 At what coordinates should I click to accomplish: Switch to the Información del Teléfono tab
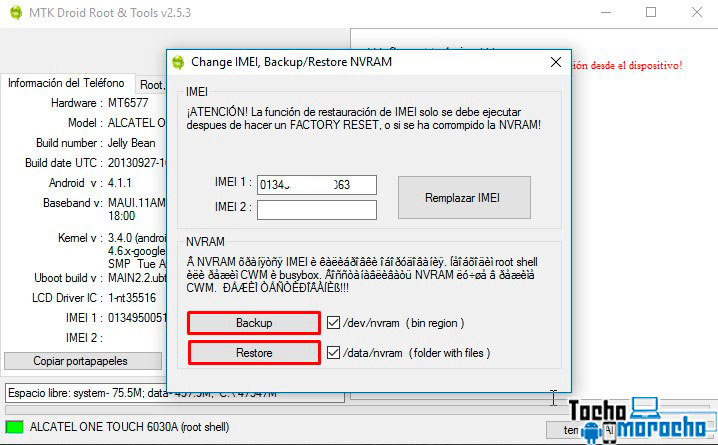66,83
